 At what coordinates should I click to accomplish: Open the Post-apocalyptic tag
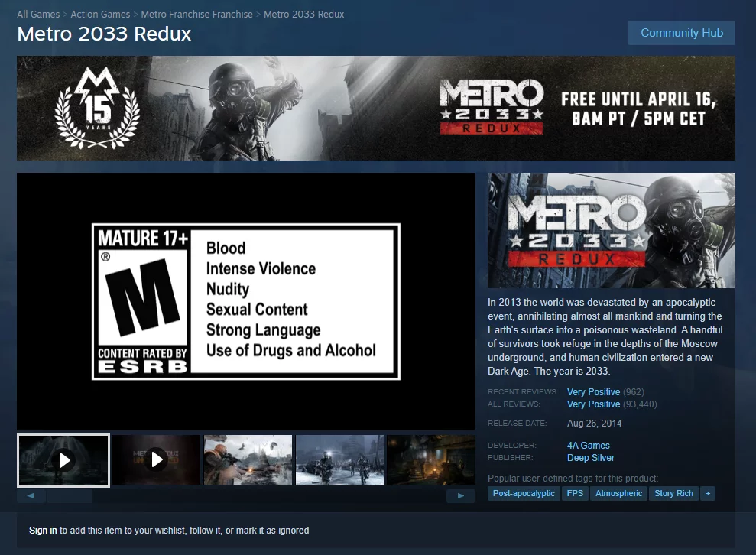pos(524,493)
